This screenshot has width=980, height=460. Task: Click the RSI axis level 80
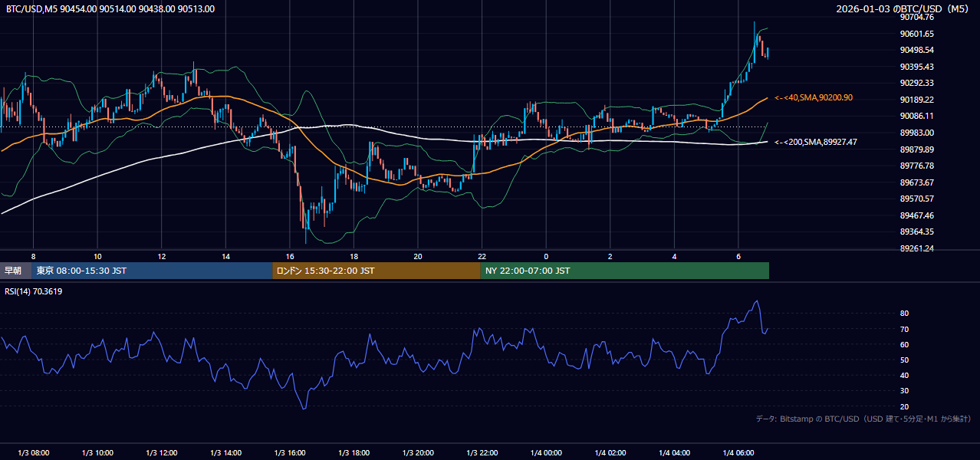pos(904,314)
